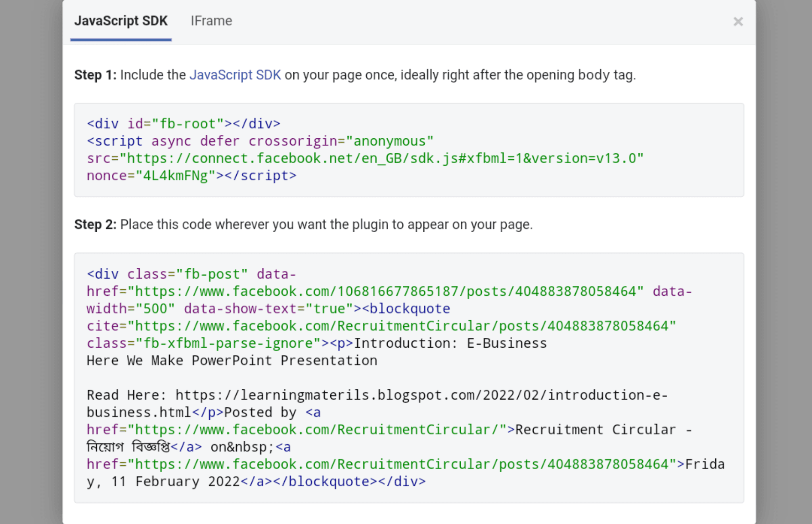Click the Step 1 bold label

pos(95,75)
